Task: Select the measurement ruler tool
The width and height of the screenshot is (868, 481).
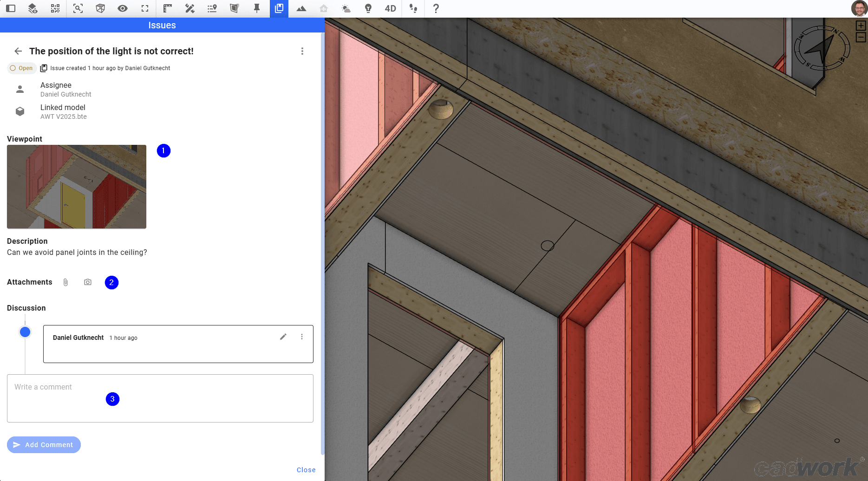Action: tap(167, 8)
